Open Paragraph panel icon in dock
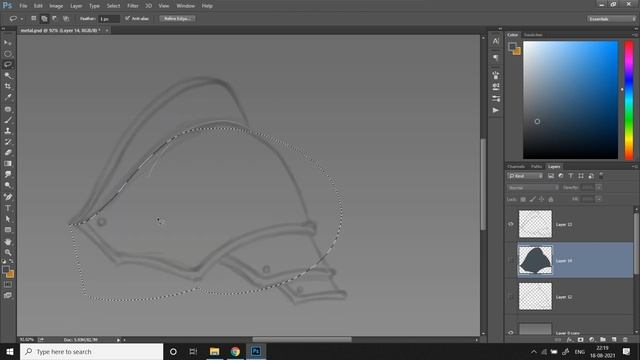Image resolution: width=640 pixels, height=360 pixels. pos(496,58)
